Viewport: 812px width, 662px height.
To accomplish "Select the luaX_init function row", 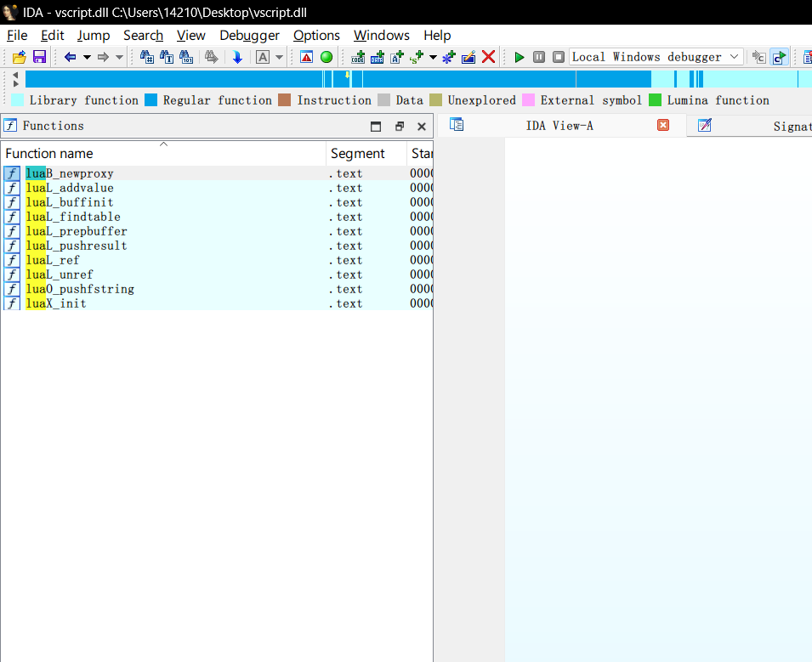I will tap(217, 304).
